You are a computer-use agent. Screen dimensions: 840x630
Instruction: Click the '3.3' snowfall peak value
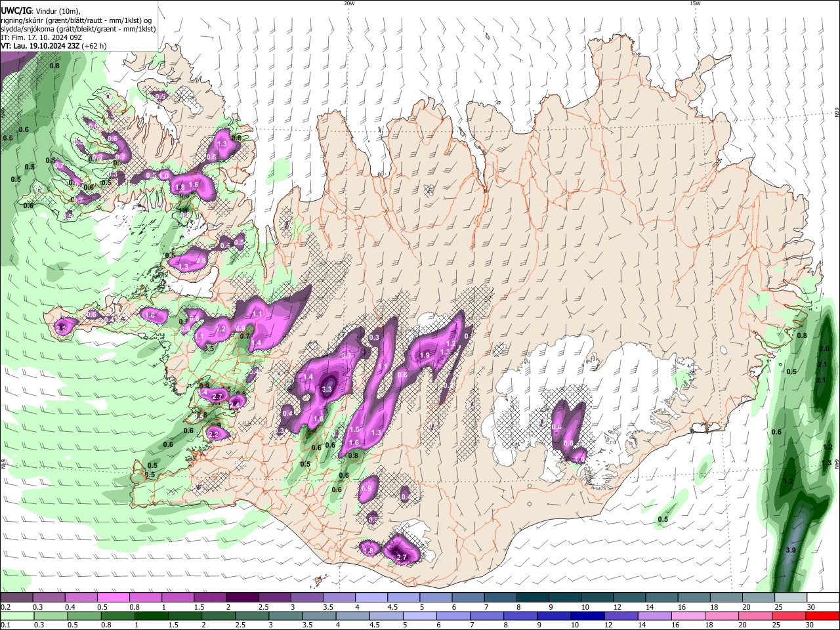[x=327, y=389]
